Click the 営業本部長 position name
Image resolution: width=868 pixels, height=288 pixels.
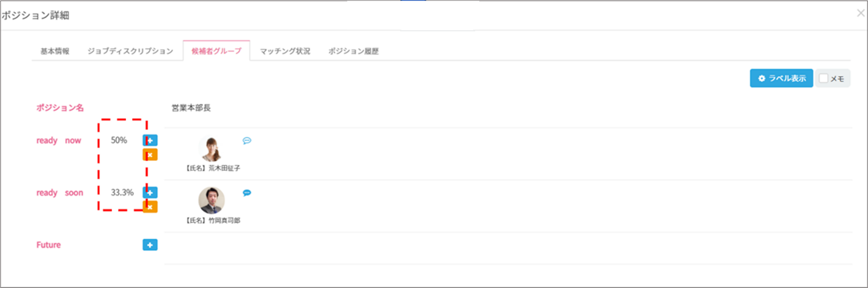coord(191,108)
